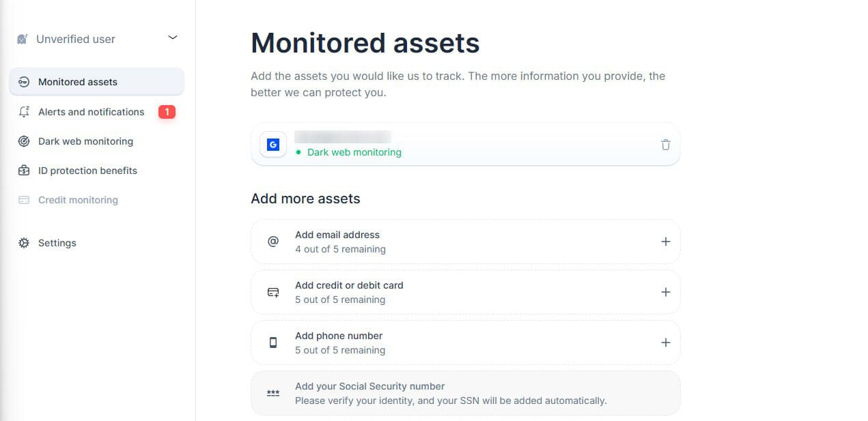
Task: Click the Dark web monitoring shield icon
Action: point(23,141)
